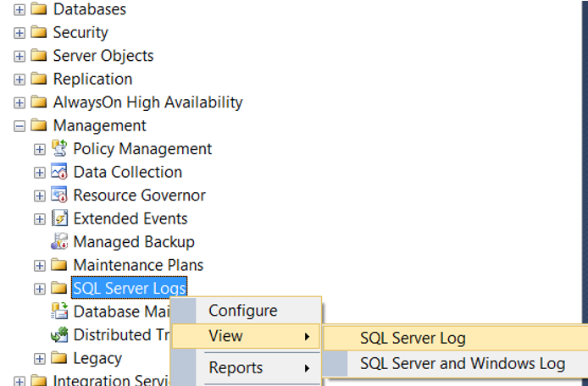
Task: Click the Maintenance Plans folder icon
Action: (58, 264)
